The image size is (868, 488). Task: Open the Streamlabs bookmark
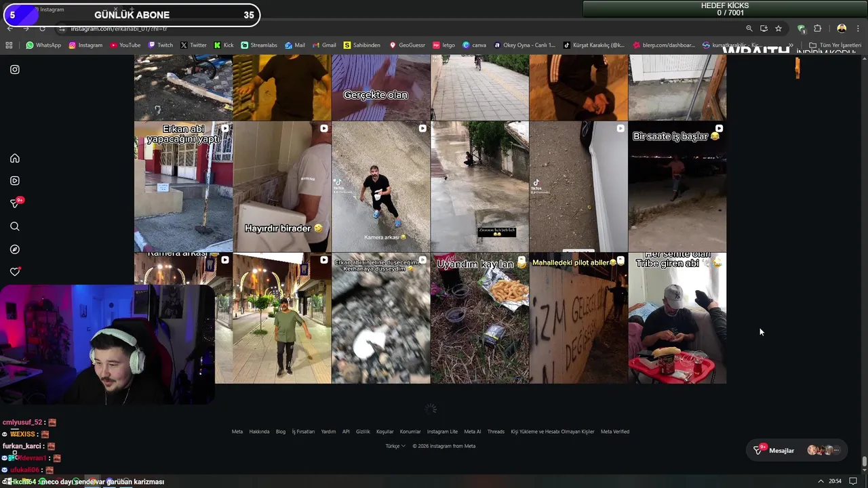click(x=259, y=45)
